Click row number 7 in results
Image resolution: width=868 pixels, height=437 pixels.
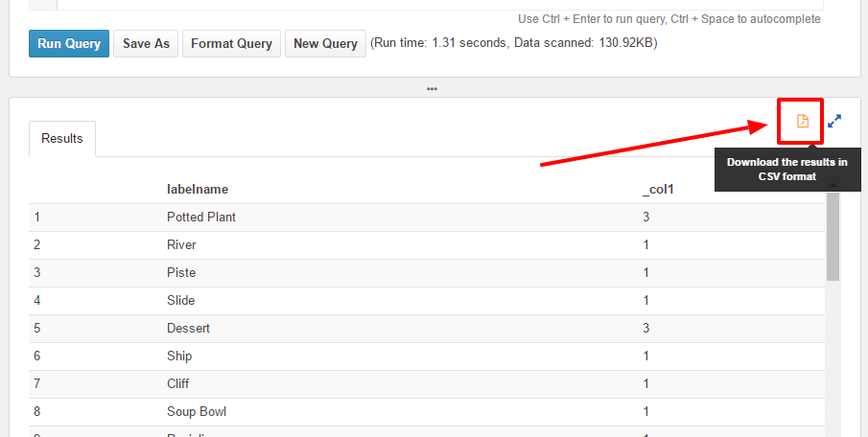coord(37,383)
